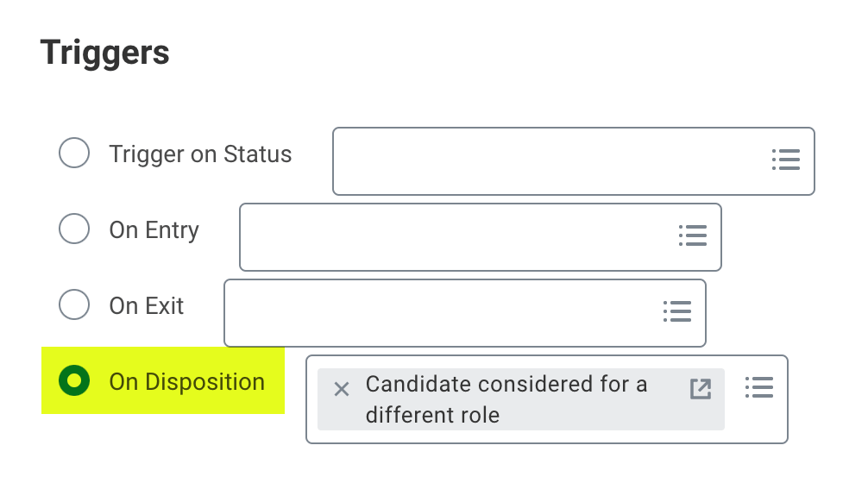Select the Trigger on Status radio button
Image resolution: width=868 pixels, height=483 pixels.
point(74,154)
